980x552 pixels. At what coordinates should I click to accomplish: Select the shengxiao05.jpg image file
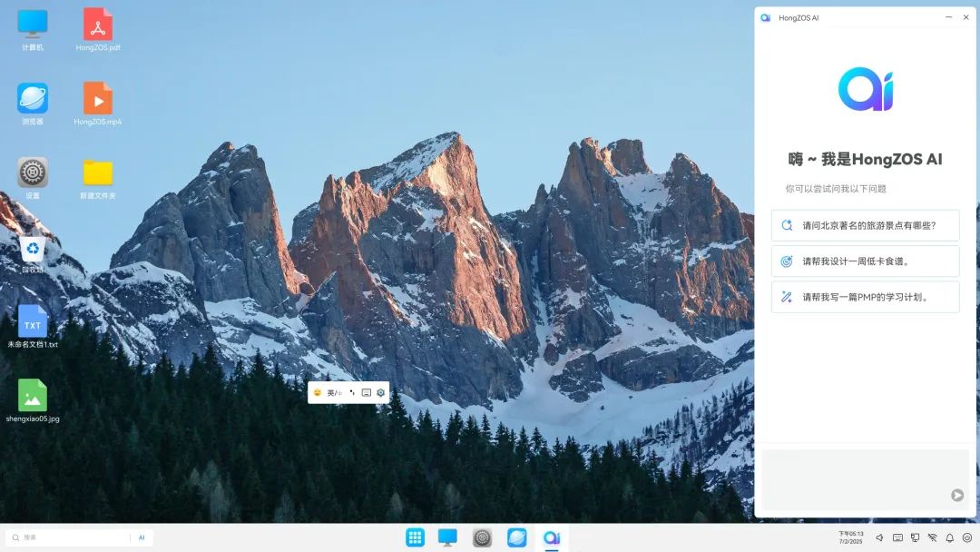(33, 400)
